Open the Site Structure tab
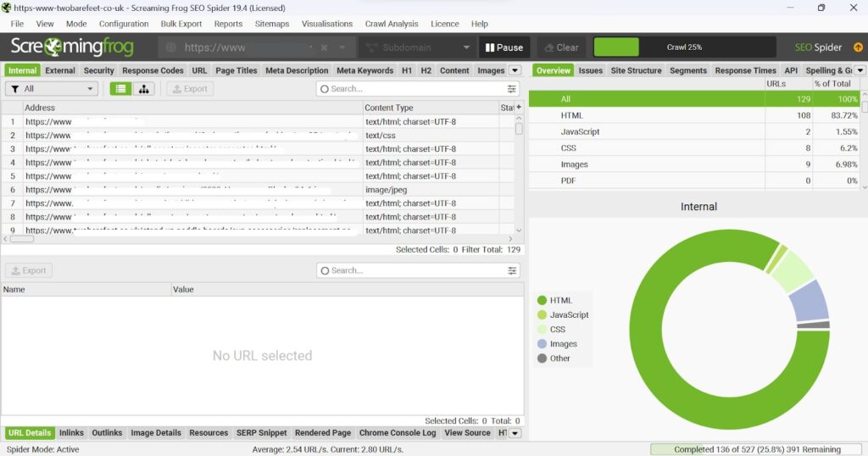The height and width of the screenshot is (456, 868). pos(636,70)
